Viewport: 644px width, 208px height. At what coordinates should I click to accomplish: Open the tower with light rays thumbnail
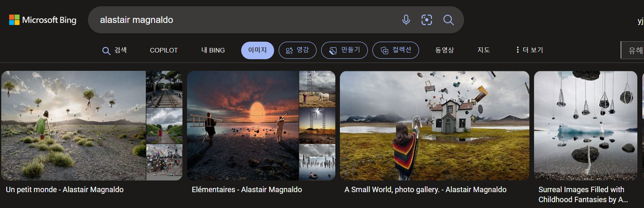coord(317,126)
